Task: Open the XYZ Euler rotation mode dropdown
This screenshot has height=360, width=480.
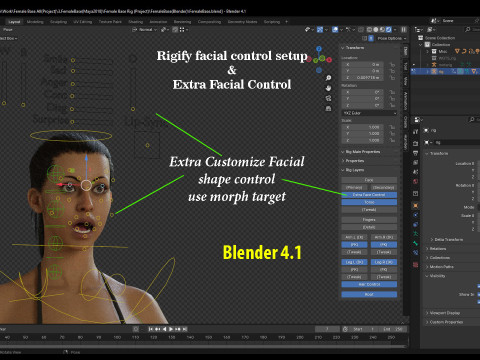Action: tap(369, 113)
